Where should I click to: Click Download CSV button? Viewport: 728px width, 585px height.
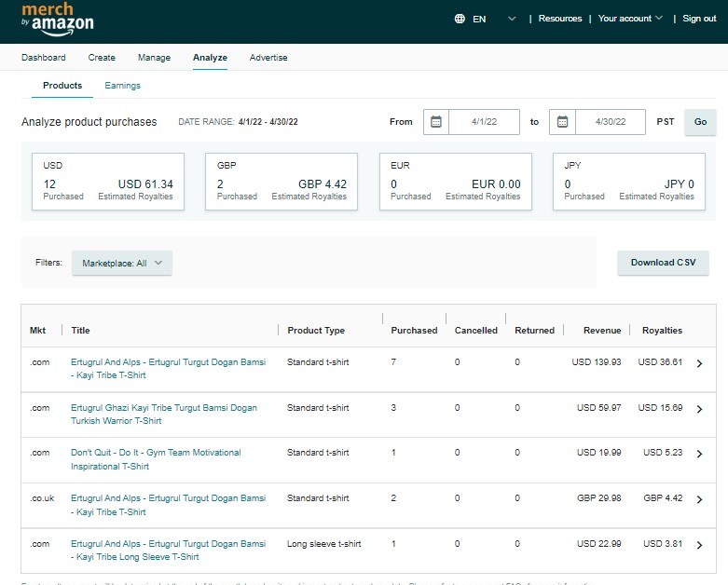[x=663, y=263]
